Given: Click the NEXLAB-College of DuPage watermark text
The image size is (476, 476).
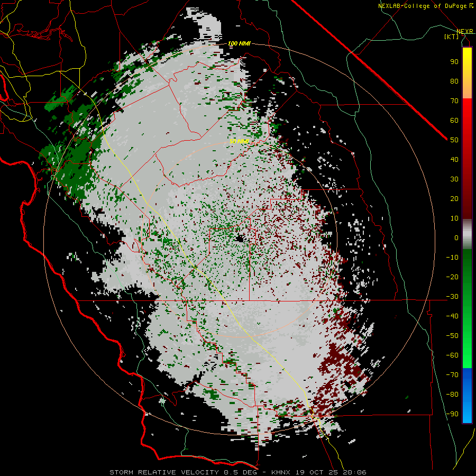Looking at the screenshot, I should [x=425, y=6].
